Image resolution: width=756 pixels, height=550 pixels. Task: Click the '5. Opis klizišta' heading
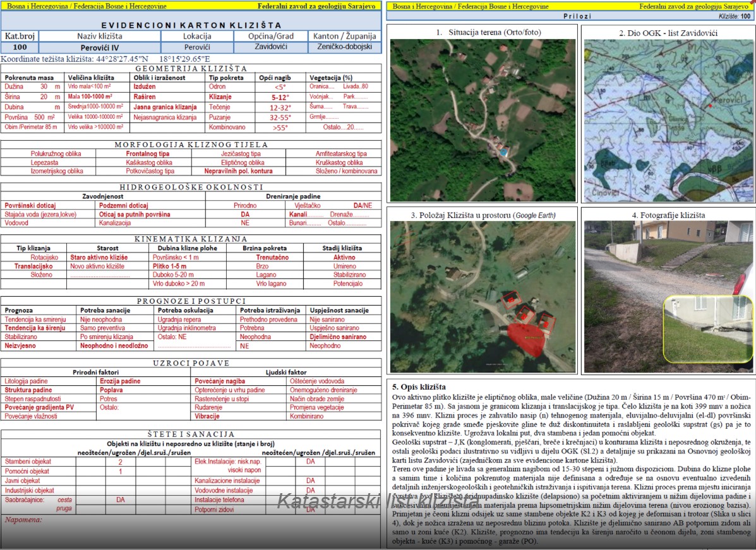[x=419, y=386]
